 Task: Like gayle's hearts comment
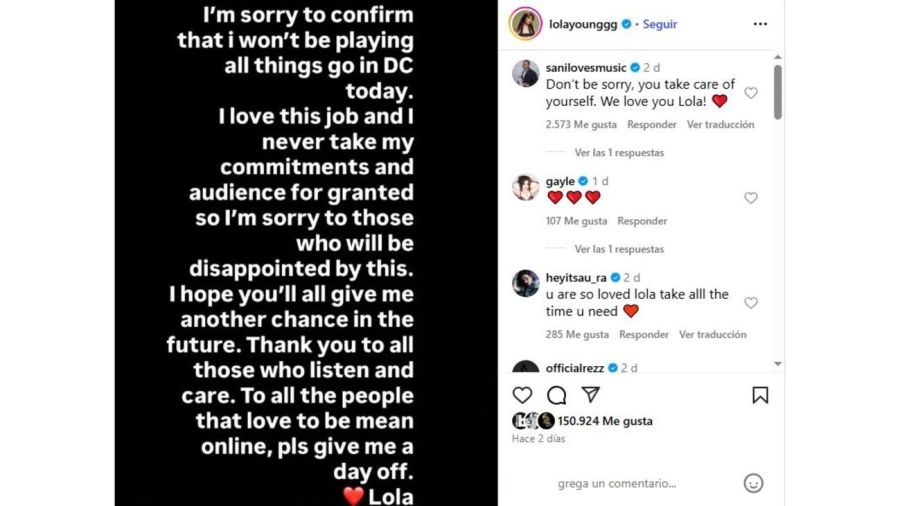(751, 198)
